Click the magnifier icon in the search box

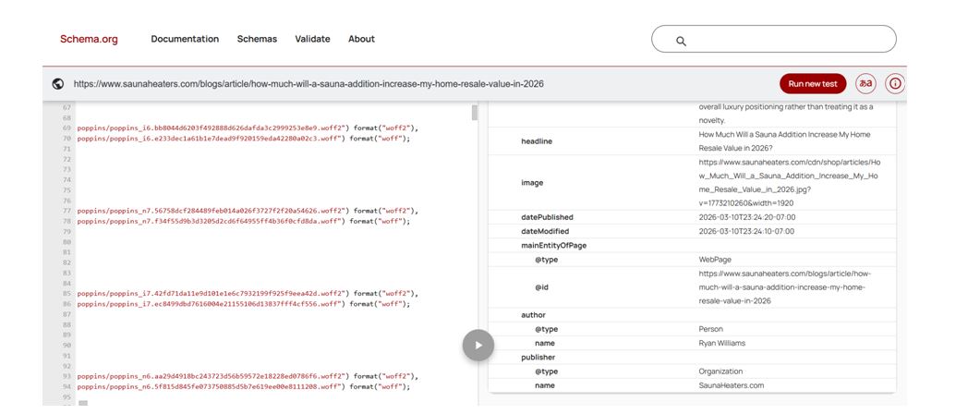[681, 41]
